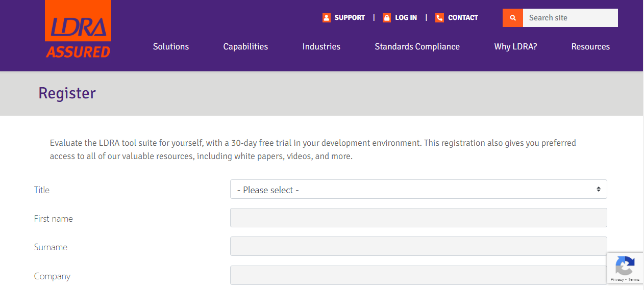Open the Solutions menu
This screenshot has width=644, height=290.
click(171, 46)
